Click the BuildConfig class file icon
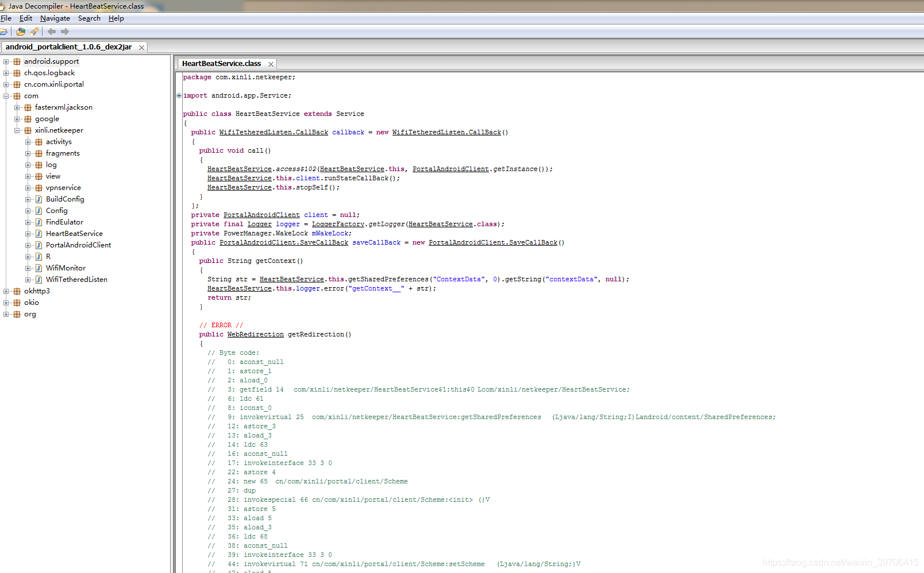924x573 pixels. pyautogui.click(x=39, y=199)
